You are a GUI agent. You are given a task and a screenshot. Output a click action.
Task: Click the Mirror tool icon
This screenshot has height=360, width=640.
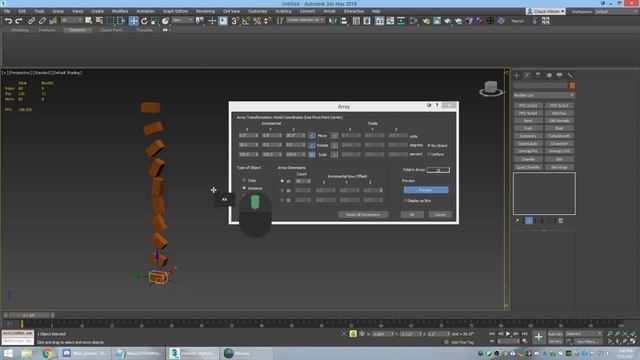click(x=333, y=21)
